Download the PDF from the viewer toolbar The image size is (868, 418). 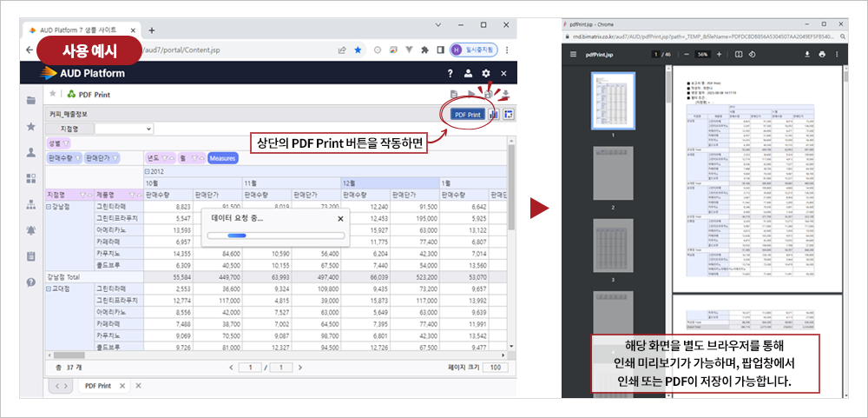pos(807,55)
